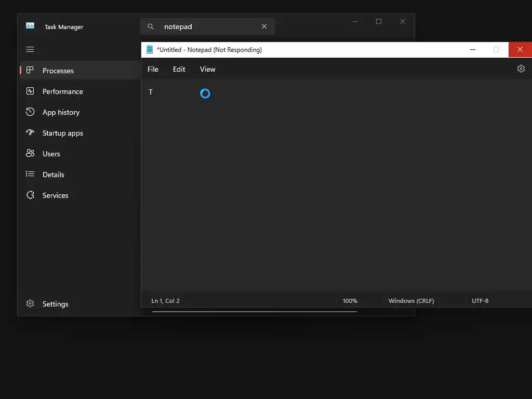The width and height of the screenshot is (532, 399).
Task: Click the App history clock icon
Action: coord(30,112)
